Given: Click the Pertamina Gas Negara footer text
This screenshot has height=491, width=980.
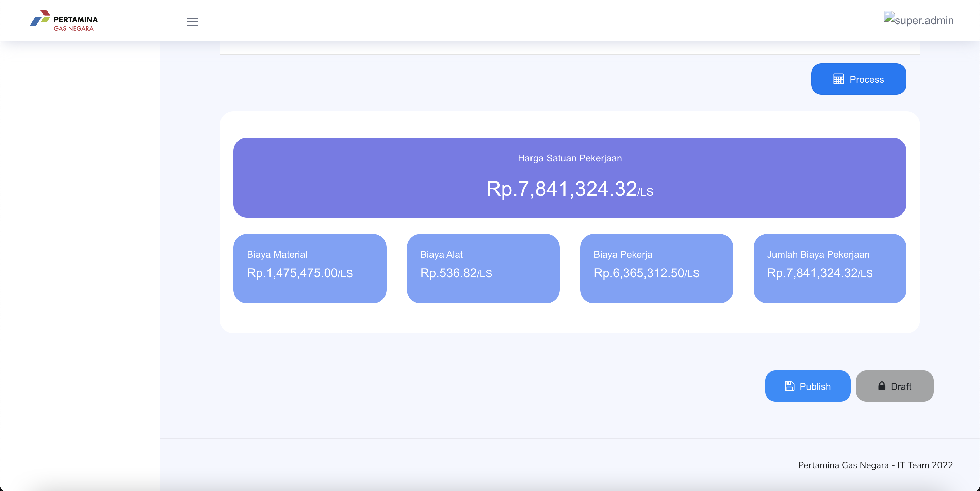Looking at the screenshot, I should point(876,465).
